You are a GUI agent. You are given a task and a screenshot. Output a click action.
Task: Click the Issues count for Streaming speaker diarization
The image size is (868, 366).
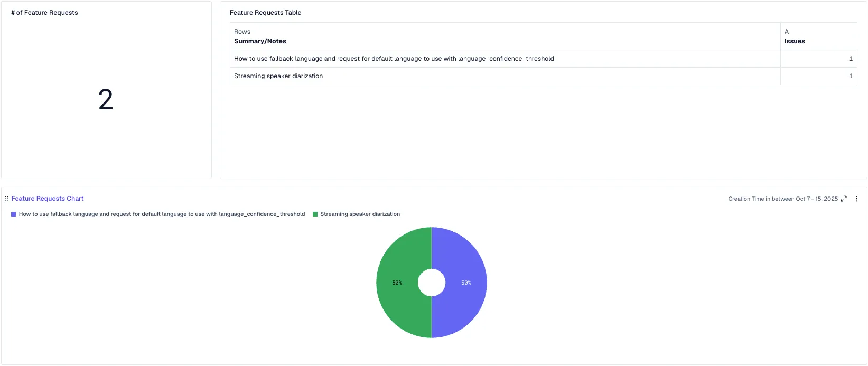tap(850, 76)
